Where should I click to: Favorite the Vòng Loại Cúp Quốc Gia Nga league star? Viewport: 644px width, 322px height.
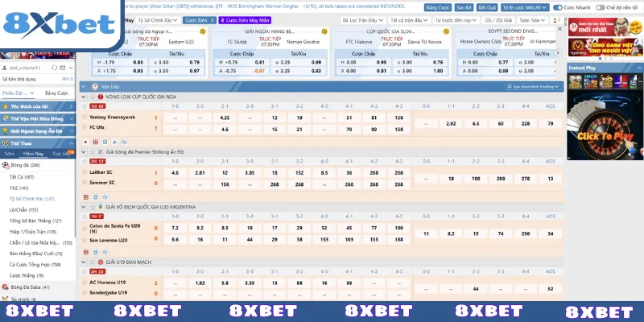(x=93, y=97)
